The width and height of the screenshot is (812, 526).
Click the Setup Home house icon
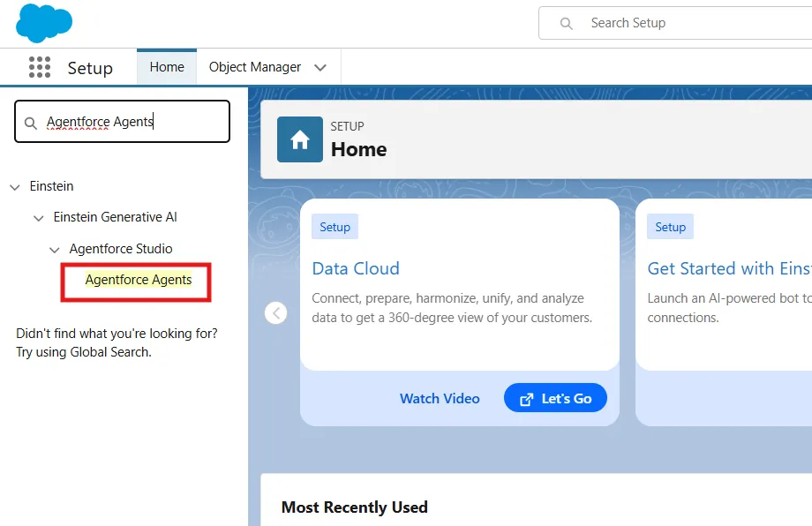(300, 139)
